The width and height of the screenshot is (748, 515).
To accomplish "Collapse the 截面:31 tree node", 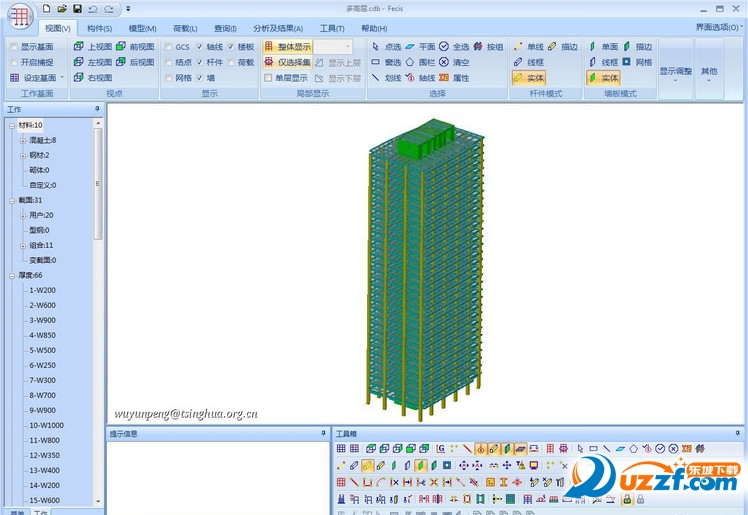I will click(12, 201).
